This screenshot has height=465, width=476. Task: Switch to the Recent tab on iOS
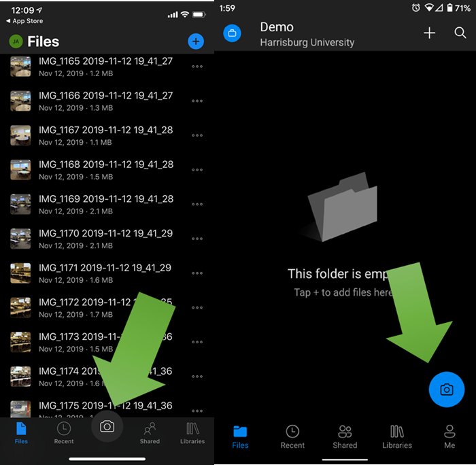pos(64,433)
